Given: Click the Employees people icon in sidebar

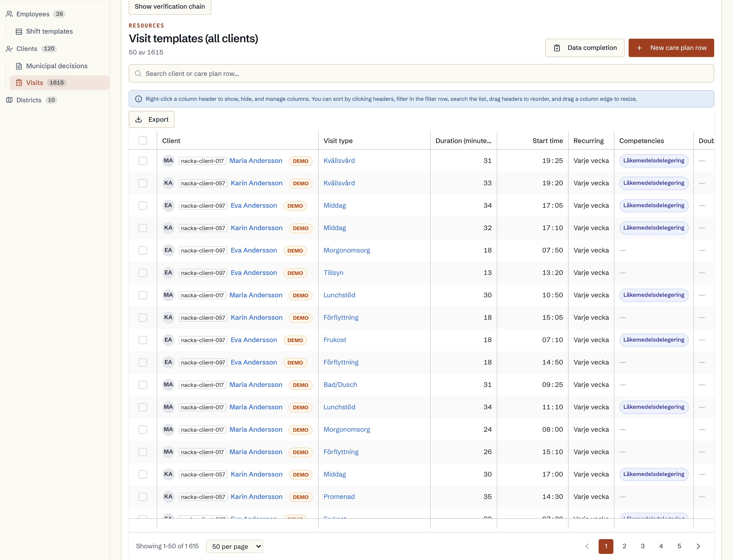Looking at the screenshot, I should [x=9, y=14].
